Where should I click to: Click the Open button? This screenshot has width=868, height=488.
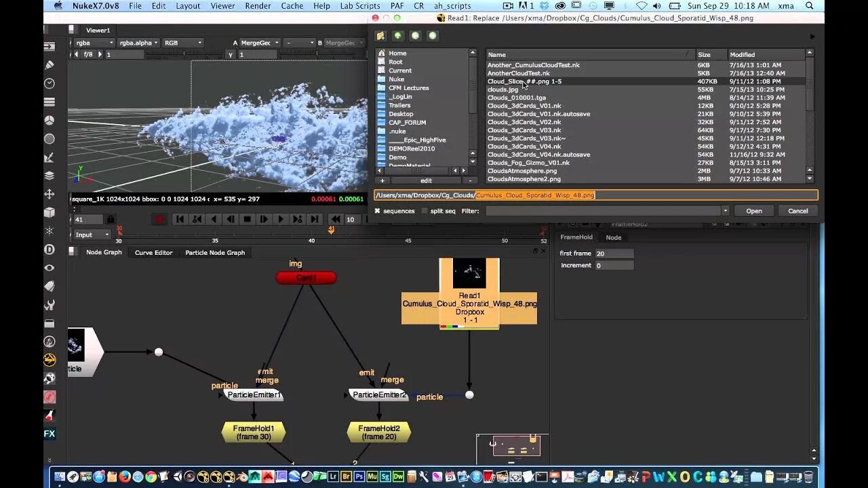point(754,211)
